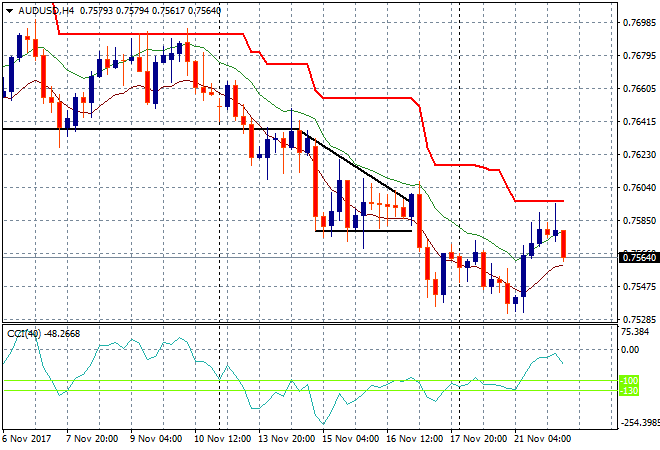Click the CCI scale value -254.3985

tap(639, 422)
